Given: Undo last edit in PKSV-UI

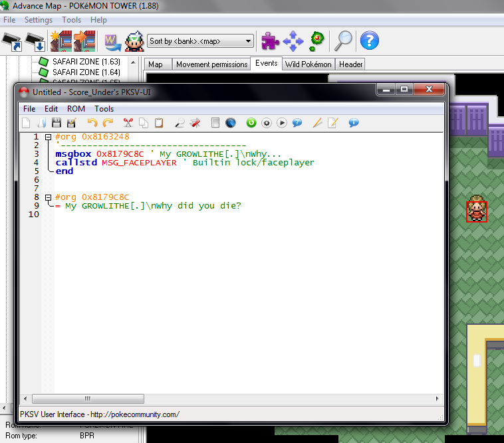Looking at the screenshot, I should 92,123.
